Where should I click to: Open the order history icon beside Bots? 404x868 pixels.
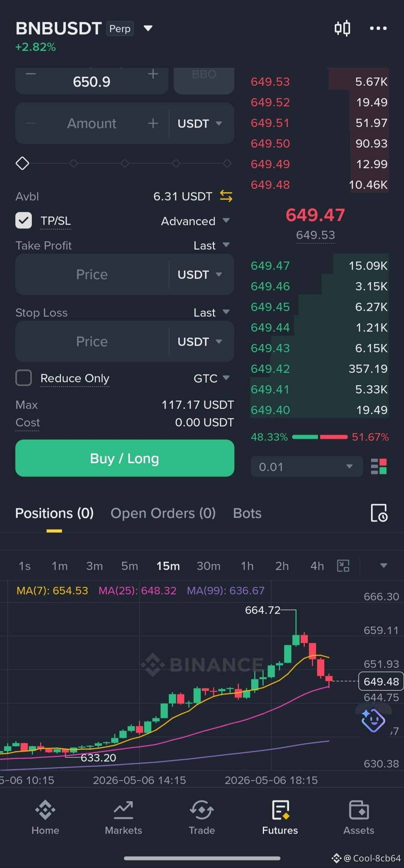click(379, 513)
